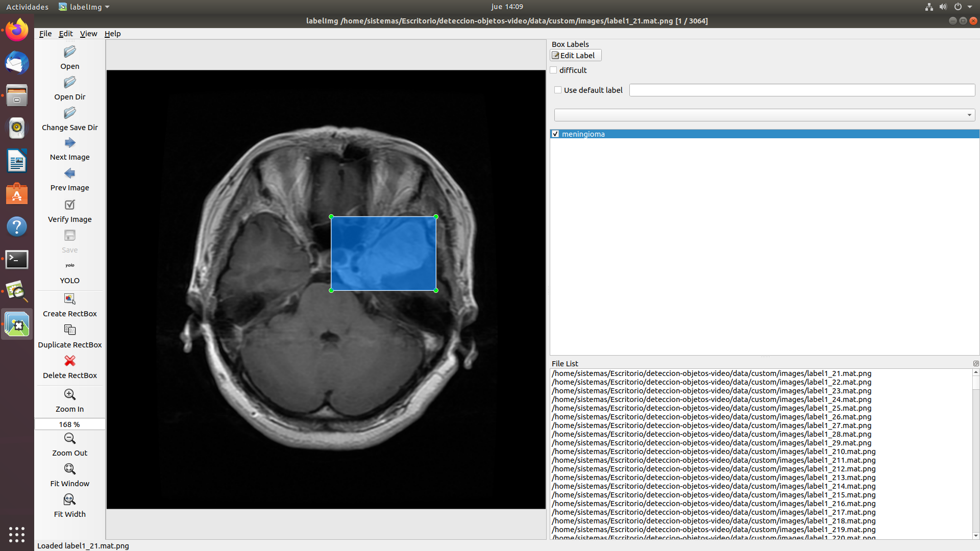
Task: Click the Open Dir folder icon
Action: click(70, 83)
